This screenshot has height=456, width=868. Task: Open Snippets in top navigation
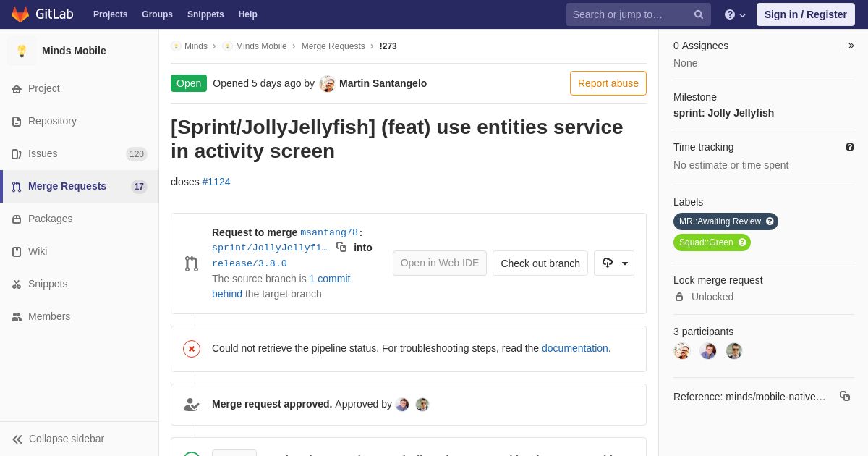pyautogui.click(x=205, y=14)
